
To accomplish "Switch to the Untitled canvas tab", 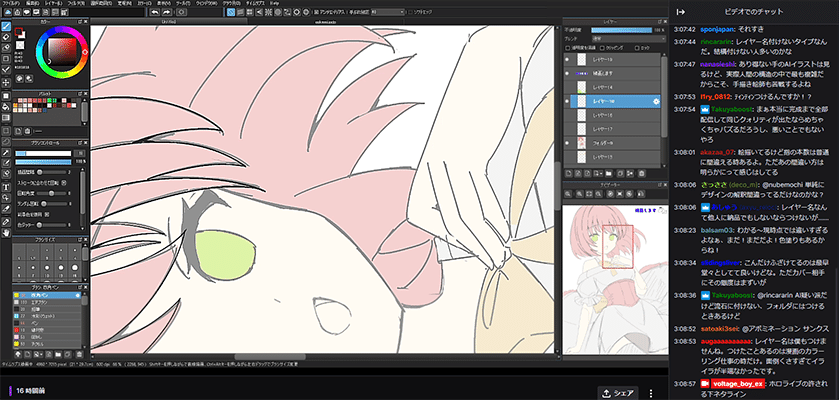I will point(169,21).
